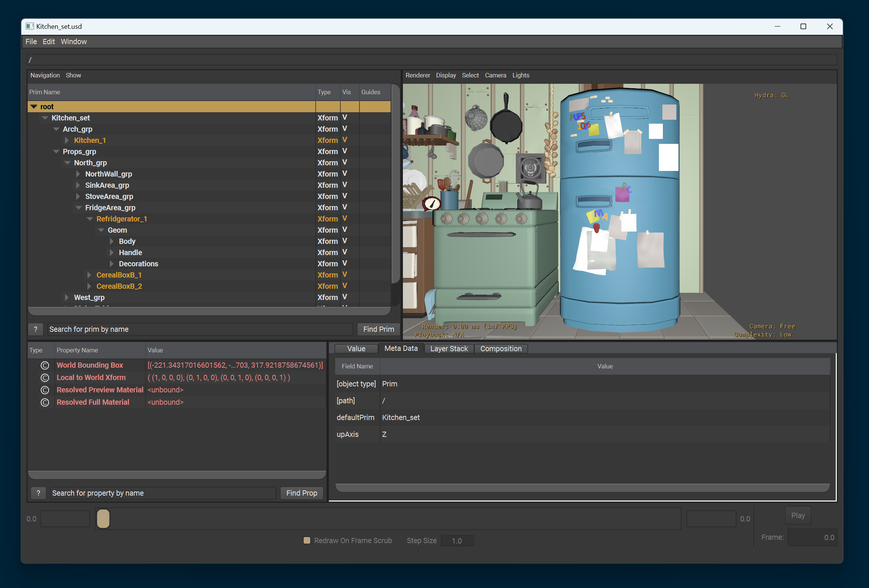Click the icon beside Resolved Preview Material
869x588 pixels.
(45, 390)
